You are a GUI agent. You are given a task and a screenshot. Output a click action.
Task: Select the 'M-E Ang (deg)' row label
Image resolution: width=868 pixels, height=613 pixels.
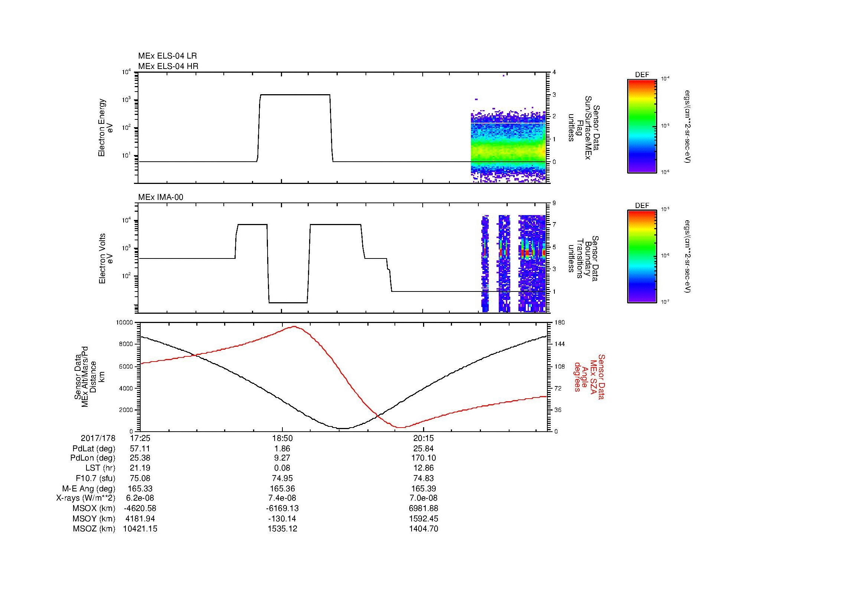point(89,488)
